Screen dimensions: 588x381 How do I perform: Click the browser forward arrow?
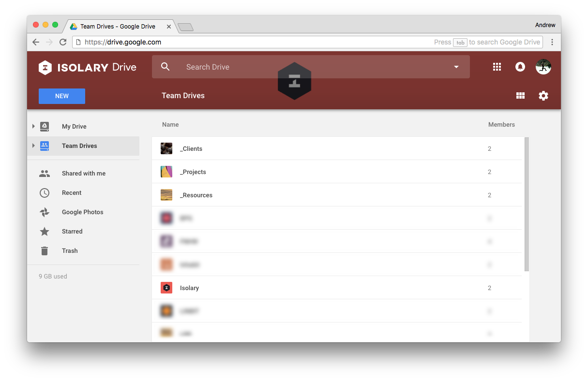click(49, 42)
